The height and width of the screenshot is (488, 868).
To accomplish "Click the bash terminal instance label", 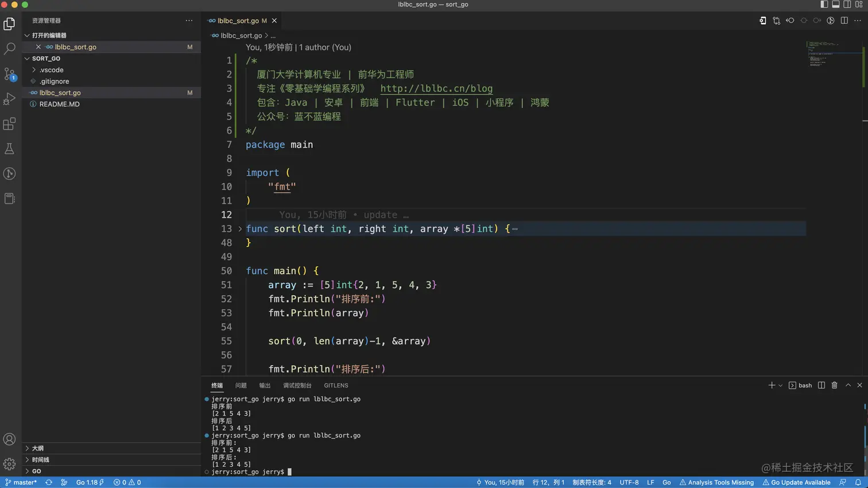I will 800,385.
